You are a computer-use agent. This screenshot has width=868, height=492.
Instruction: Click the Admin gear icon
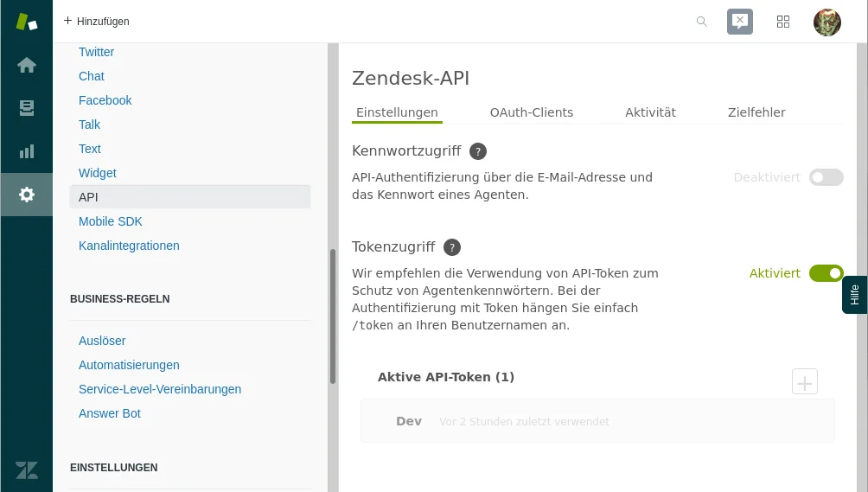point(27,195)
